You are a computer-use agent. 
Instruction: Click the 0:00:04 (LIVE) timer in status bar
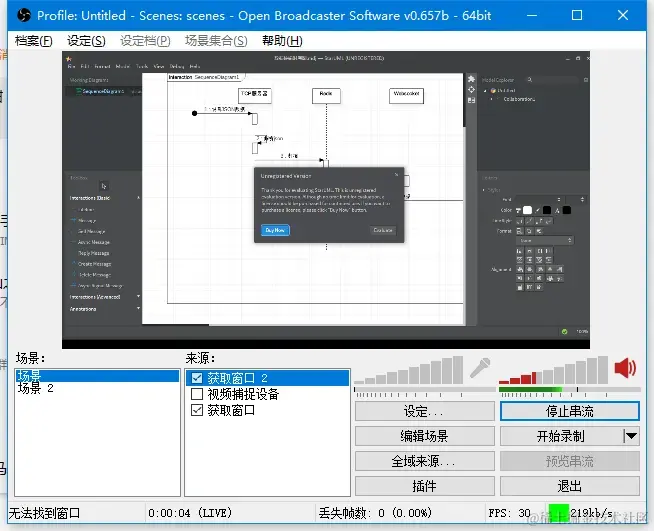click(x=190, y=513)
